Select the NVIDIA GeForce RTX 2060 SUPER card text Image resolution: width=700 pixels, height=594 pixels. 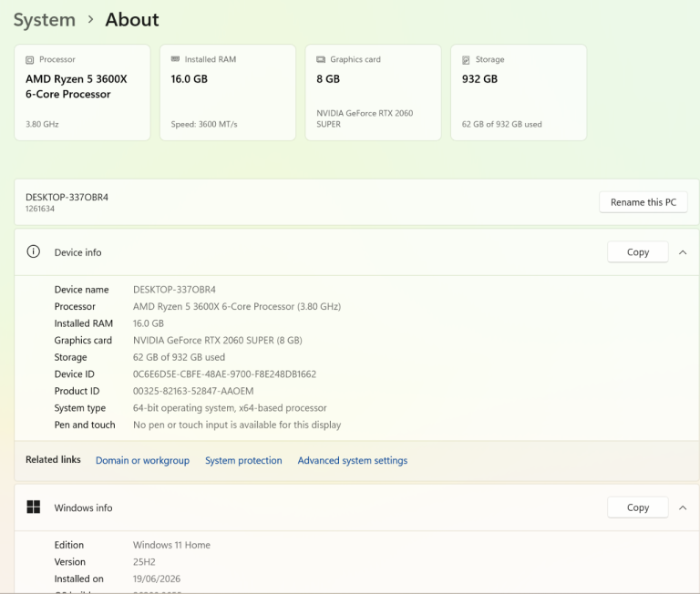coord(365,118)
